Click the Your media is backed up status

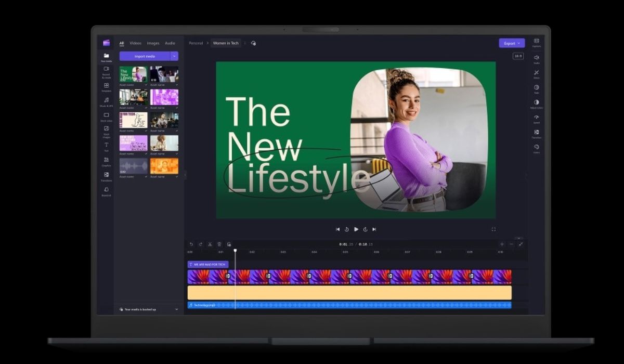(138, 309)
